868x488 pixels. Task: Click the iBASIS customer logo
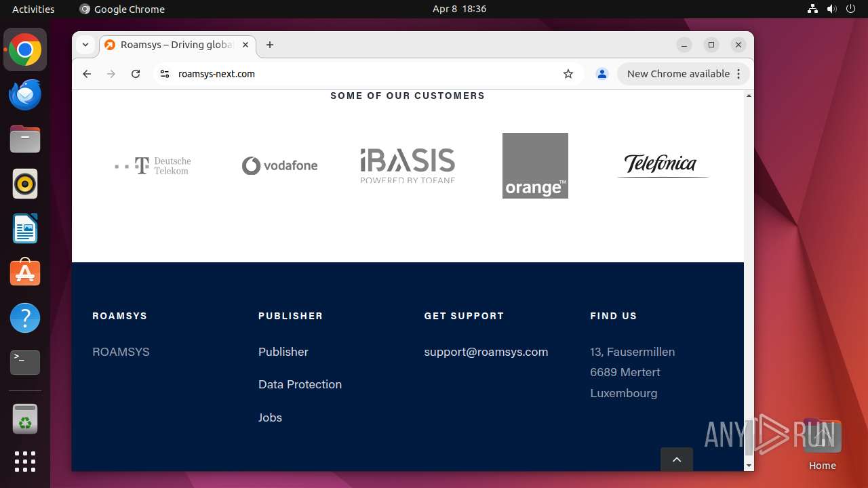pyautogui.click(x=408, y=165)
